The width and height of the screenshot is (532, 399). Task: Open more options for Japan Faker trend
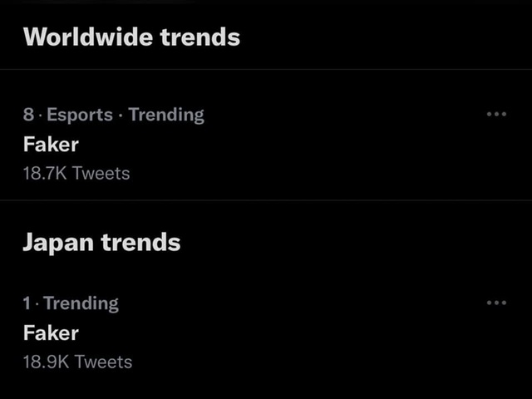point(496,303)
